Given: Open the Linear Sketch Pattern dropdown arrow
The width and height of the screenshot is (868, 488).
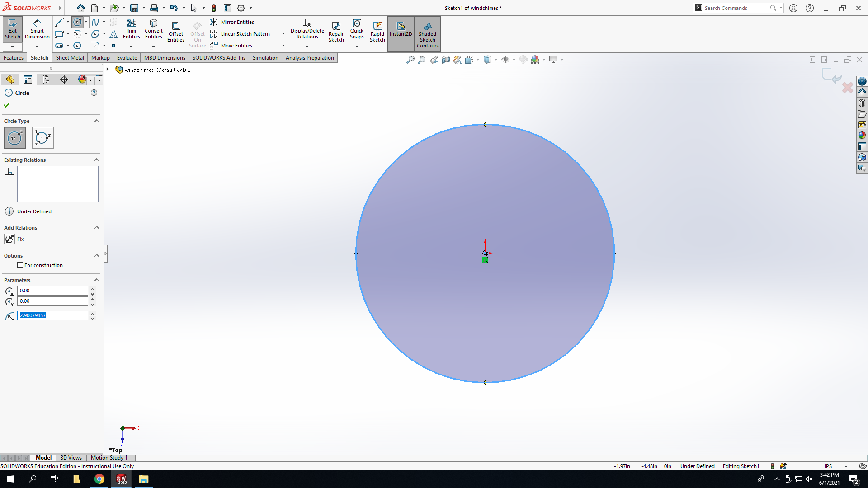Looking at the screenshot, I should click(283, 34).
